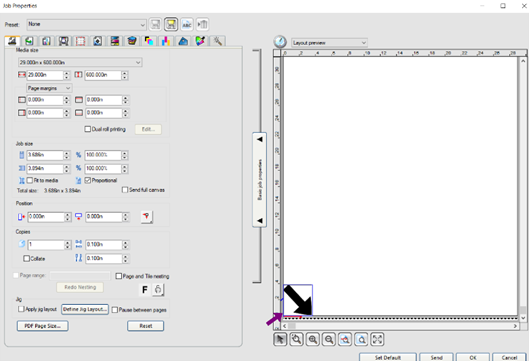Viewport: 529px width, 361px height.
Task: Expand the media size dropdown
Action: (80, 62)
